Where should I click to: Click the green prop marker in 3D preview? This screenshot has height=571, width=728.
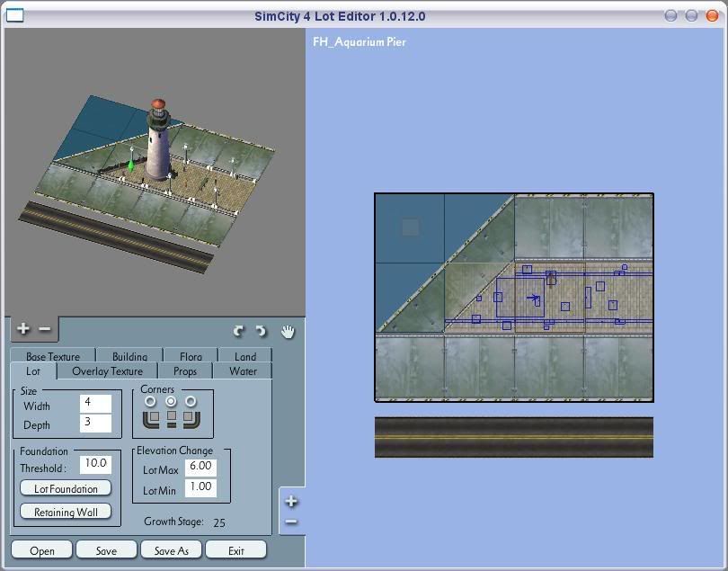coord(131,165)
